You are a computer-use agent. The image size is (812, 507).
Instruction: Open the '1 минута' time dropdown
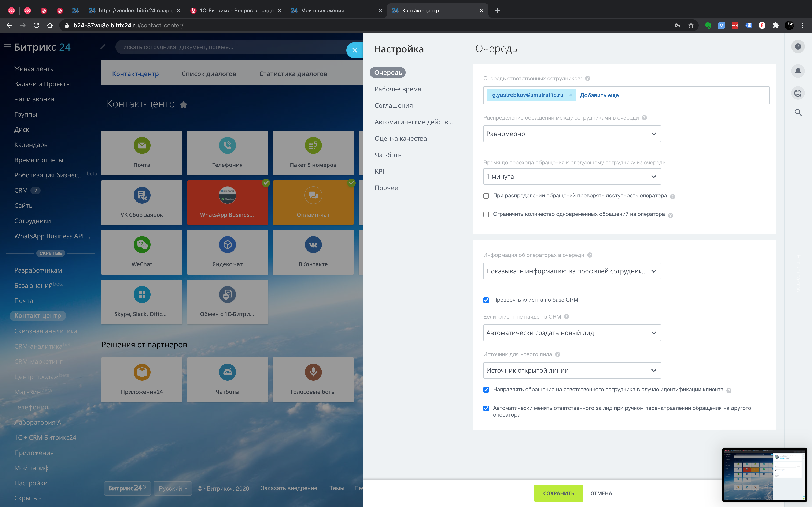(572, 176)
